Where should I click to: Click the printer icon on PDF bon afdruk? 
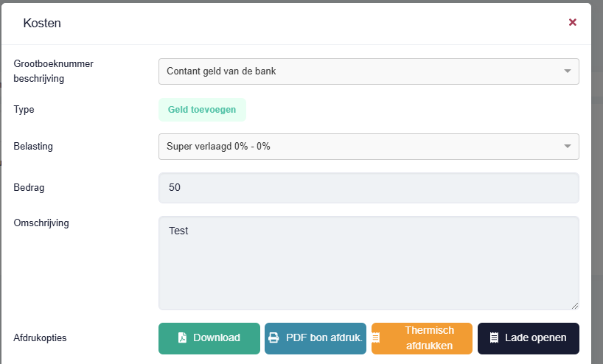(273, 338)
